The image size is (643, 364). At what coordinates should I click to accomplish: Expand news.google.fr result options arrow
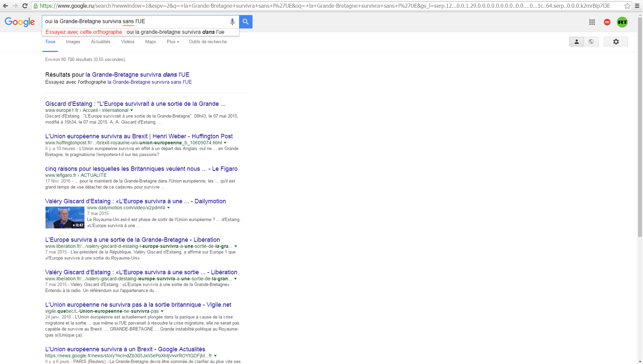215,356
